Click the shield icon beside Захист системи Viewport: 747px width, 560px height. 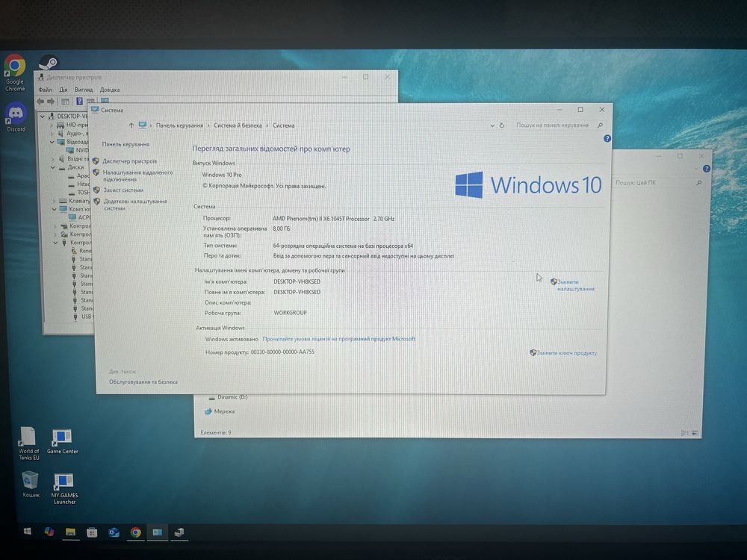(x=96, y=190)
